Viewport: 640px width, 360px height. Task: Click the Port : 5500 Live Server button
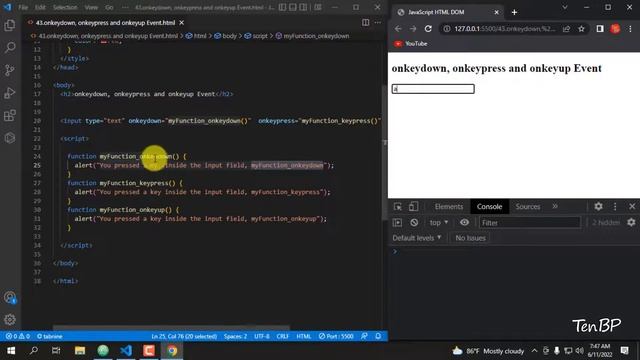pyautogui.click(x=336, y=336)
